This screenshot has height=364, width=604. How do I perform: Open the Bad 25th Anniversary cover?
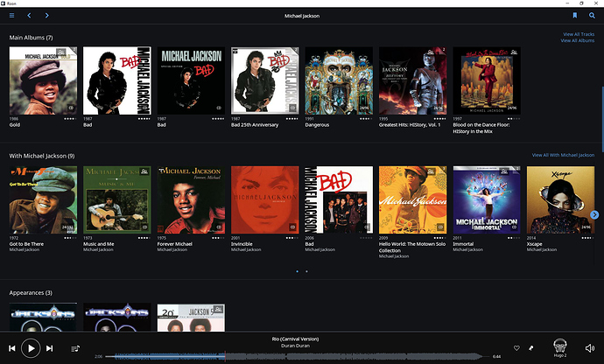click(x=265, y=80)
